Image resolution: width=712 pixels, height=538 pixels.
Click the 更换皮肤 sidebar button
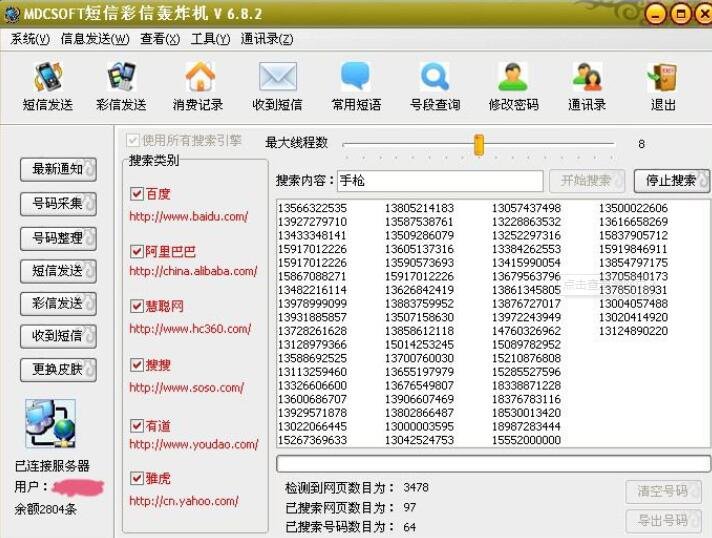(x=58, y=370)
